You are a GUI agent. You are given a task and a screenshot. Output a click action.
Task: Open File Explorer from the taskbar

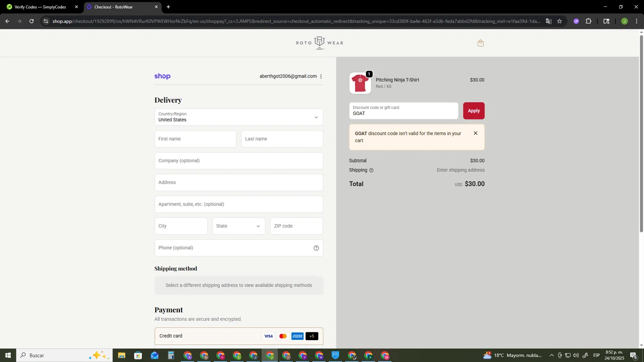coord(122,356)
